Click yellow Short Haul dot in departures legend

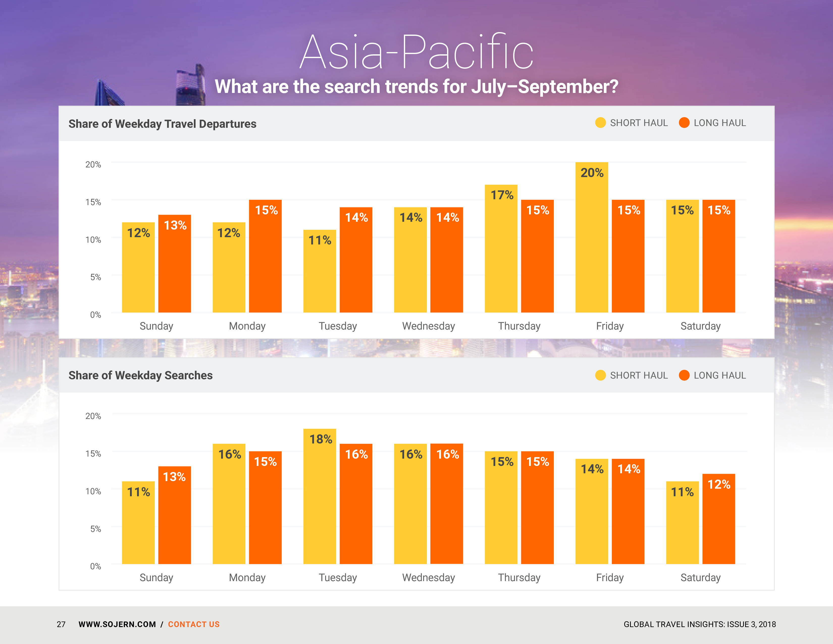click(600, 123)
